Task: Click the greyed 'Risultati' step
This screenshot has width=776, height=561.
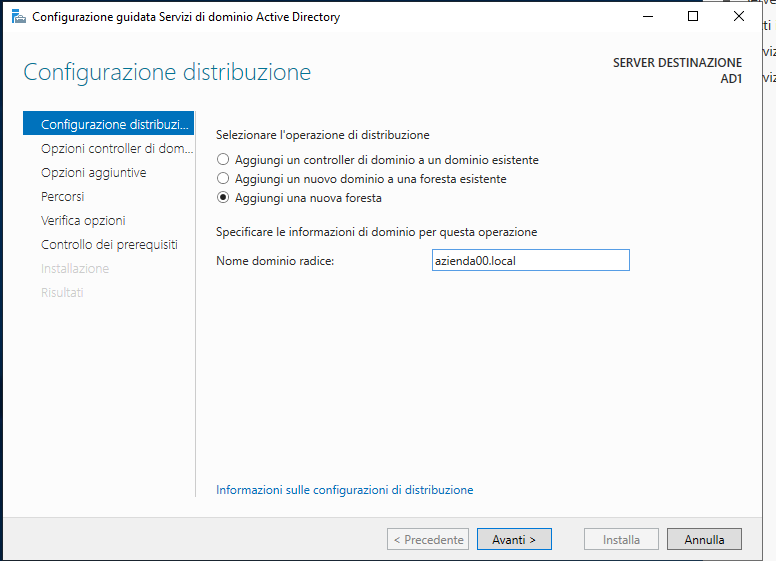Action: 62,292
